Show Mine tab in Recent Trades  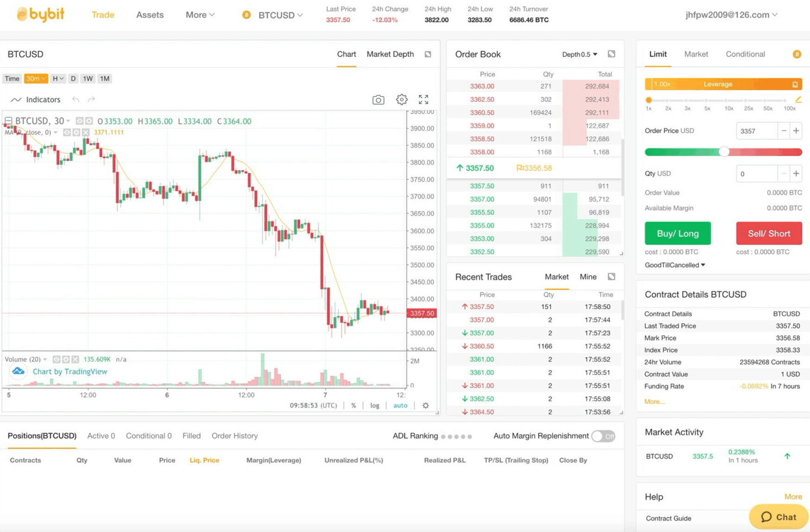588,277
